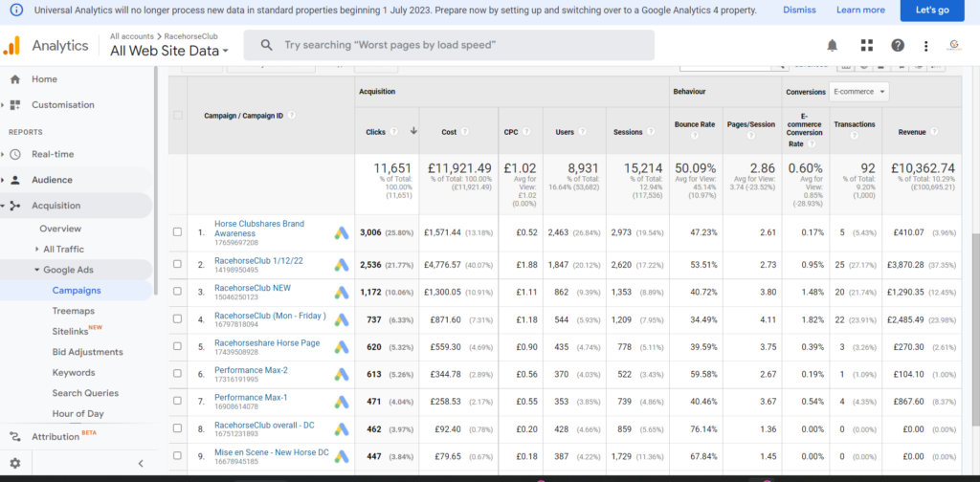980x482 pixels.
Task: Open the E-commerce conversions dropdown
Action: (858, 92)
